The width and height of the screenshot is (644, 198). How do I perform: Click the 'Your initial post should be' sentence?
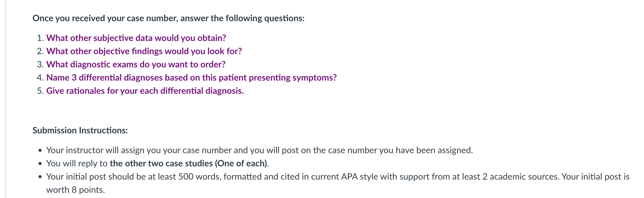pyautogui.click(x=303, y=177)
